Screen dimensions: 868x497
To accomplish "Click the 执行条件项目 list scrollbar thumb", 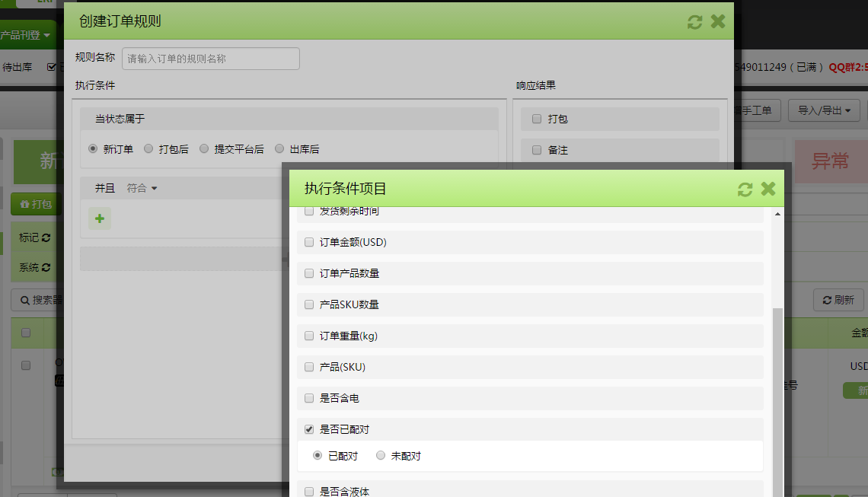I will pos(777,403).
